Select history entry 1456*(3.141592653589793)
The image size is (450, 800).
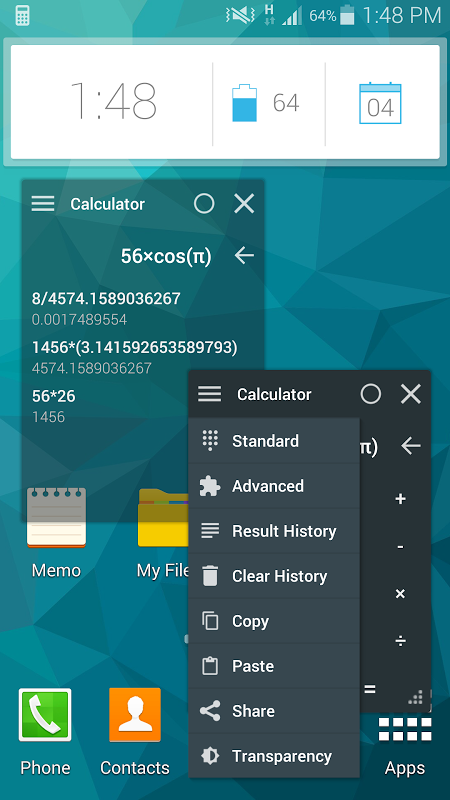coord(135,347)
